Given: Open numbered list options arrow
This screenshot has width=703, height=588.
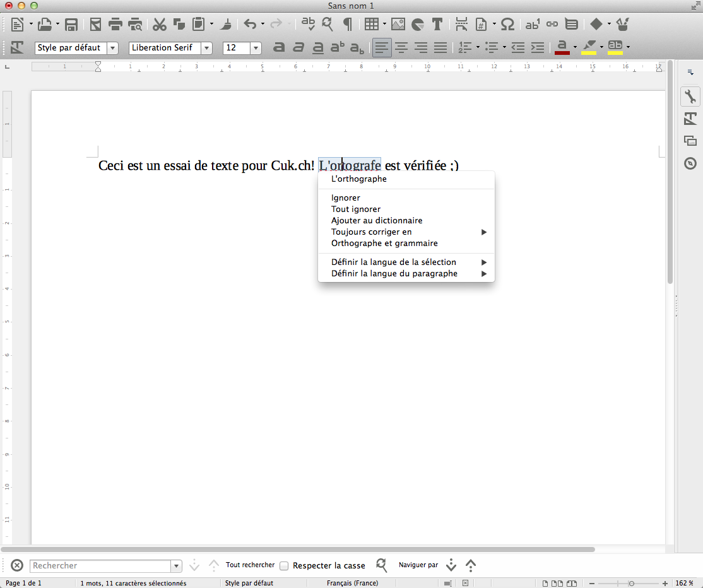Looking at the screenshot, I should point(478,47).
